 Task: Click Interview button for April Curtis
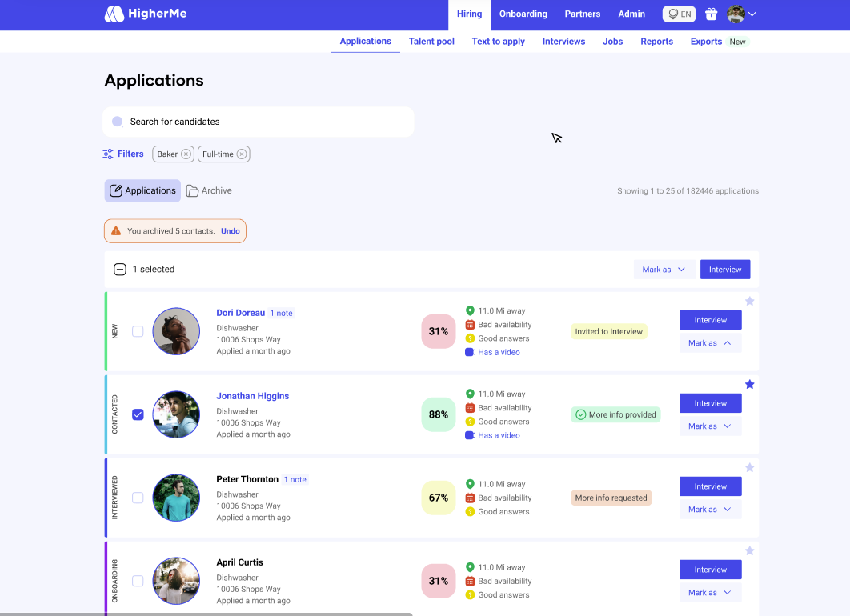pyautogui.click(x=710, y=570)
